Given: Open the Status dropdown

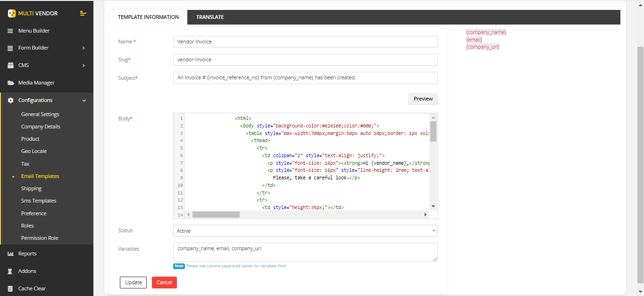Looking at the screenshot, I should (x=305, y=231).
